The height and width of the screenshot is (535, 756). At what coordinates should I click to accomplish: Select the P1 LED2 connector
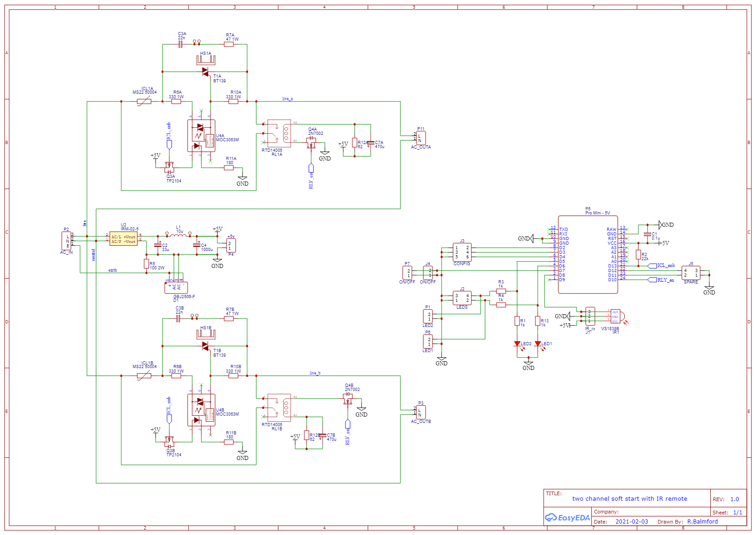[428, 316]
